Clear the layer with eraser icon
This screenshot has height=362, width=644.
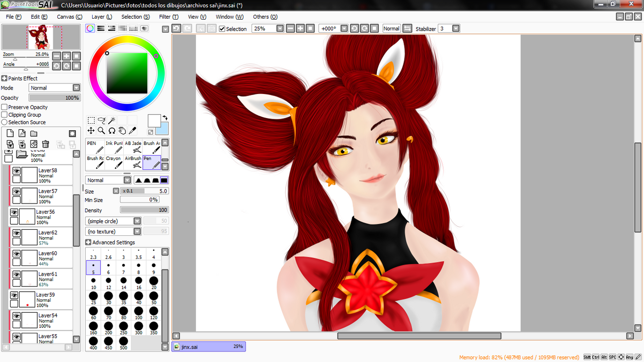tap(34, 144)
